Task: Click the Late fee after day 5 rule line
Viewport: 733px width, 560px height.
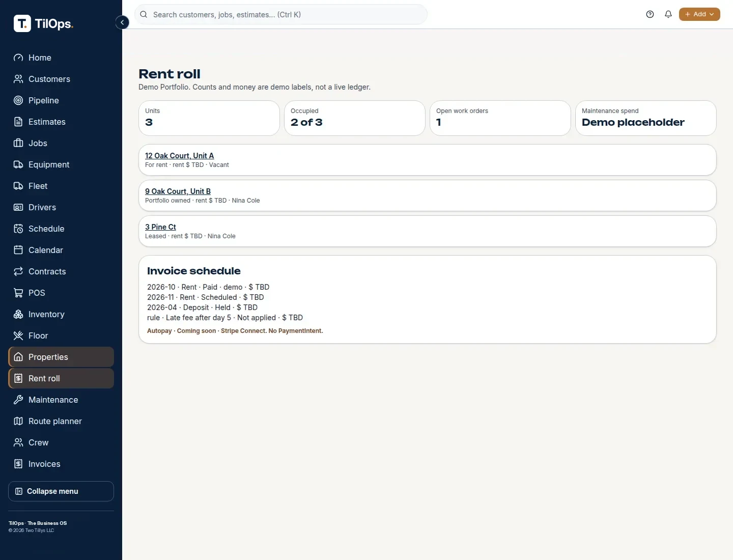Action: point(225,318)
